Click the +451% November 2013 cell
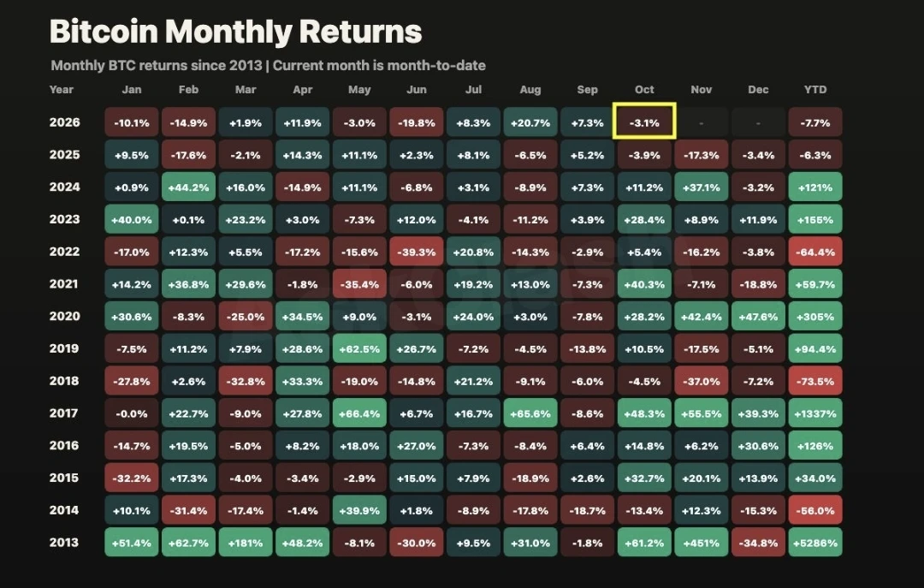The height and width of the screenshot is (588, 924). [702, 543]
